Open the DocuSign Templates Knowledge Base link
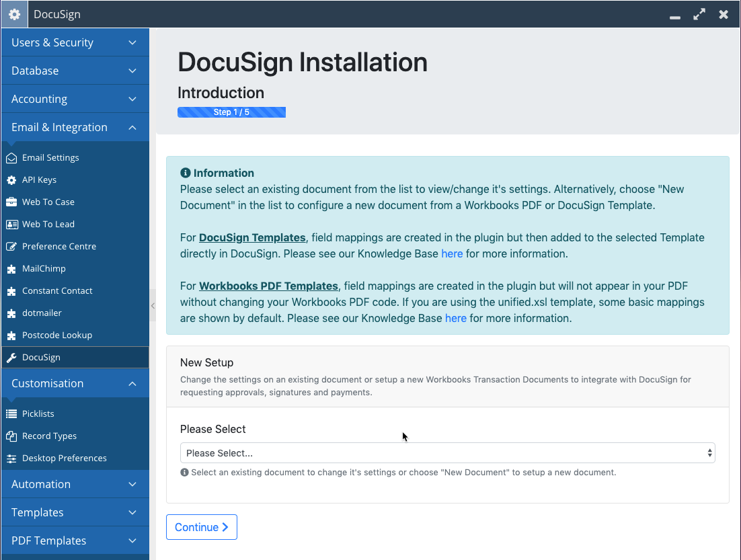Screen dimensions: 741x560 pos(452,253)
